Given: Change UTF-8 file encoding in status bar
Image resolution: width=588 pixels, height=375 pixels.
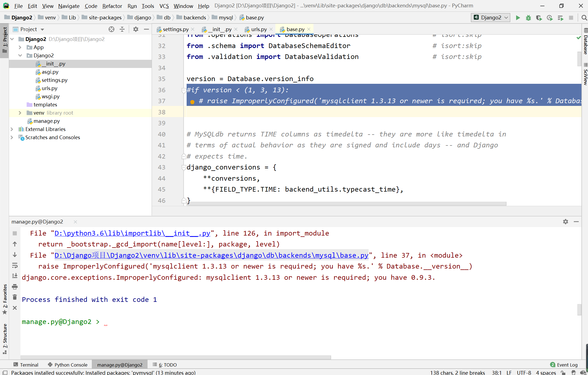Looking at the screenshot, I should pos(524,373).
